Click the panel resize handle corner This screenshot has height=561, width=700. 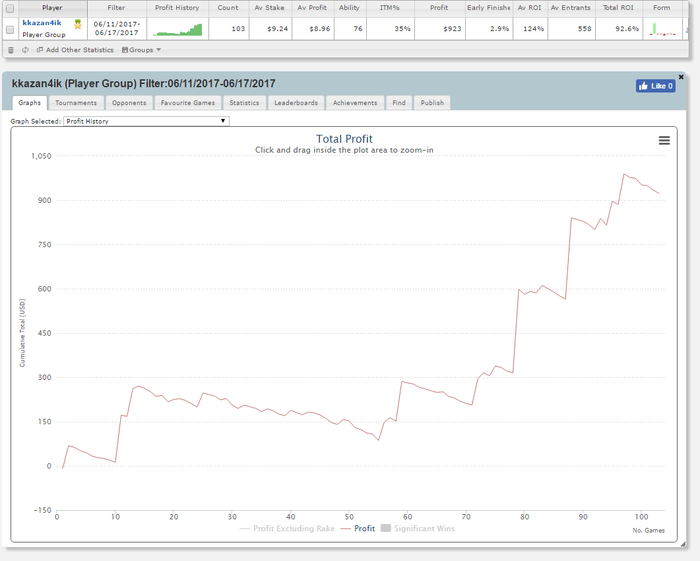(x=683, y=544)
